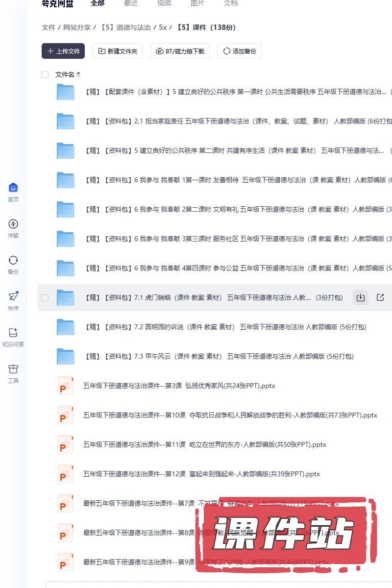The image size is (392, 588).
Task: Open the 传输 transfer sidebar icon
Action: click(x=13, y=224)
